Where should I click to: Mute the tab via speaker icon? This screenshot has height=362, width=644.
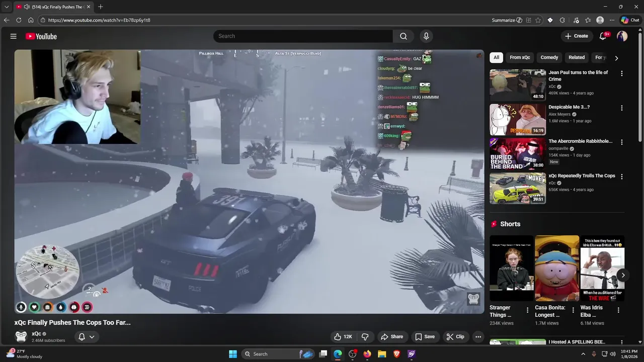pyautogui.click(x=26, y=7)
